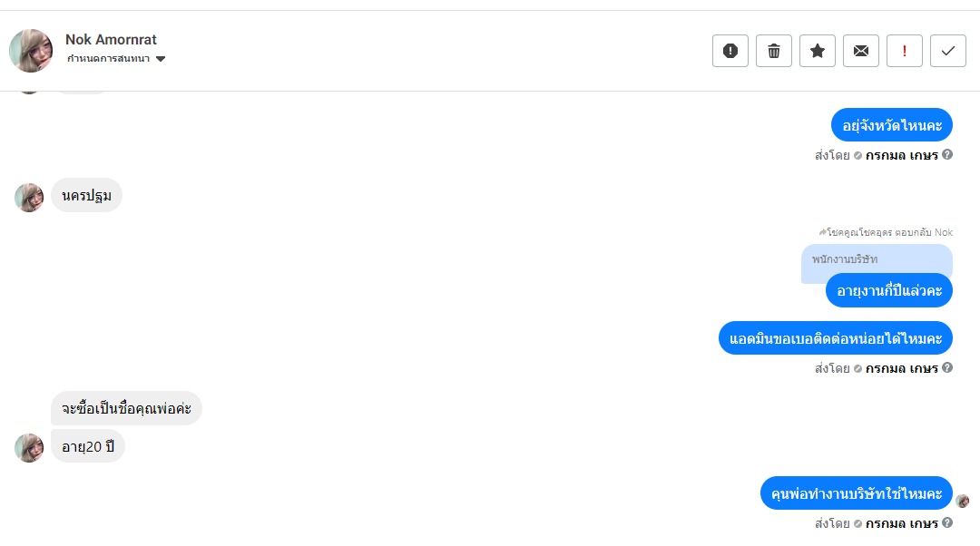The height and width of the screenshot is (546, 980).
Task: Click the quoted reply 'พนักงานบริษัท' bubble
Action: tap(876, 258)
